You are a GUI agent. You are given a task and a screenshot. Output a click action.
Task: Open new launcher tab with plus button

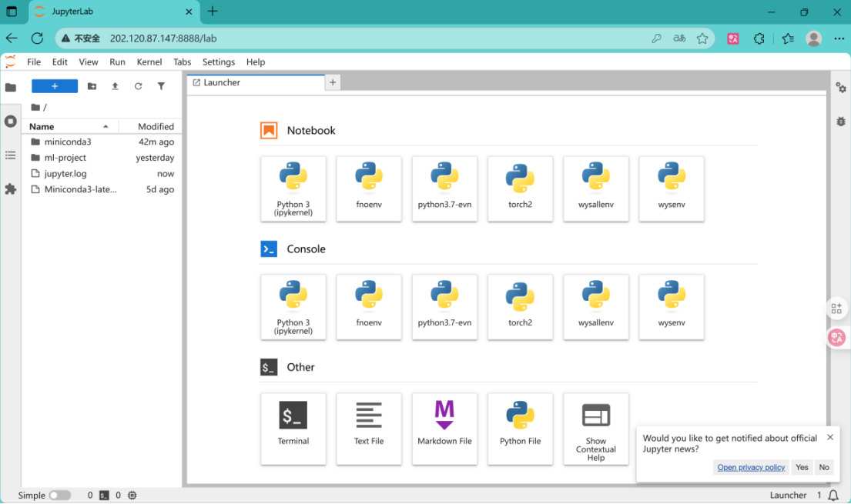[x=333, y=82]
